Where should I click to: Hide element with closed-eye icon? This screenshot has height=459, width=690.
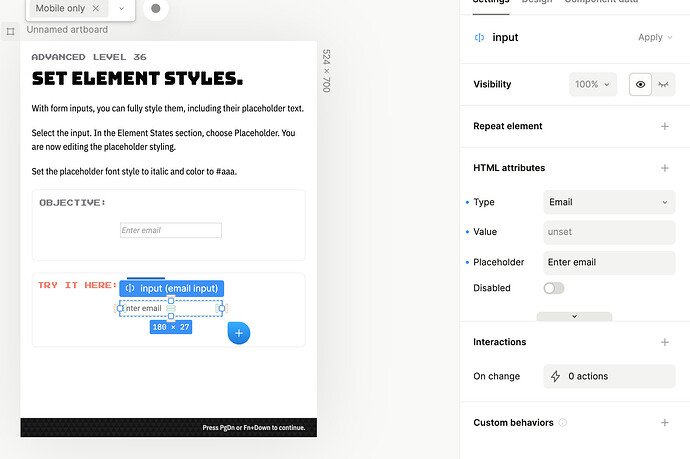coord(663,85)
